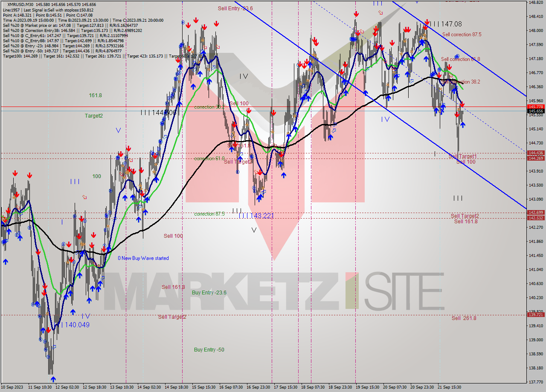
Task: Click the 'Sell 161.8' label above 'Buy Entry -23.6'
Action: [173, 287]
